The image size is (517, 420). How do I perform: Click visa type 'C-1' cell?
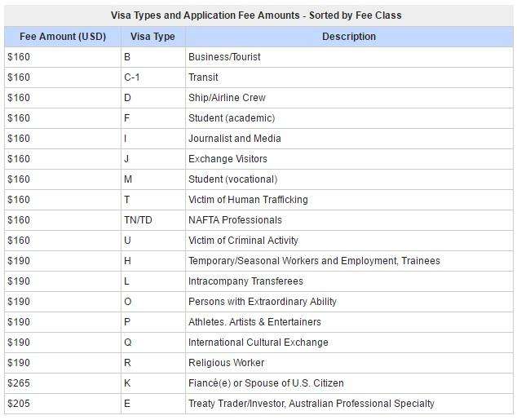click(x=153, y=77)
